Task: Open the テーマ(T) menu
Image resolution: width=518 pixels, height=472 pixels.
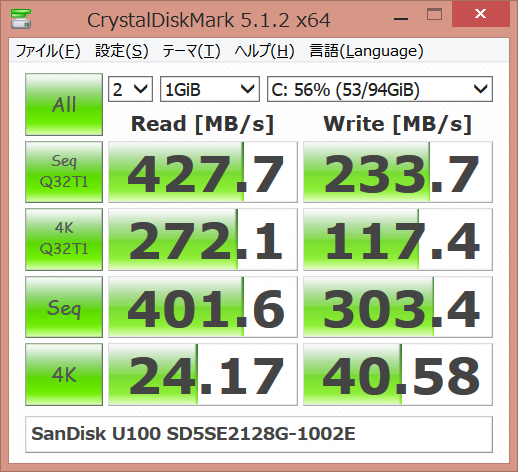Action: pyautogui.click(x=191, y=51)
